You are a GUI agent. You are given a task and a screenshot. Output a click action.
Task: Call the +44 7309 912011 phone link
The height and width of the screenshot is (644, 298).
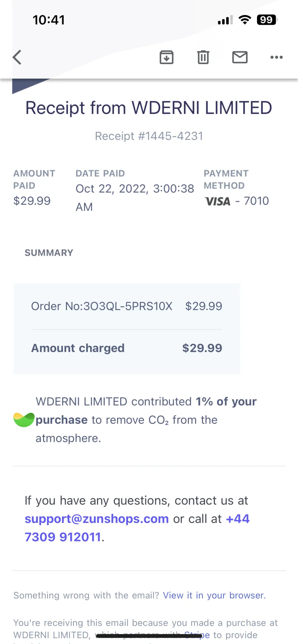point(137,528)
